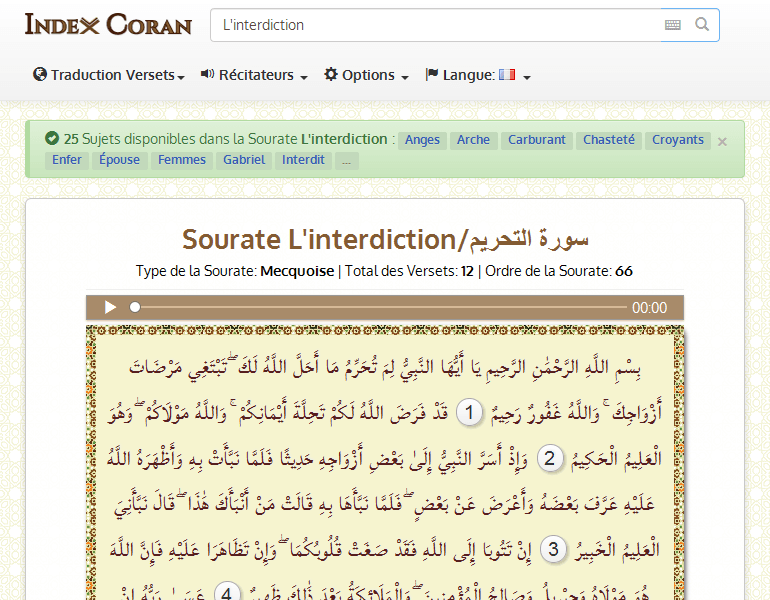Click the search magnifier icon

tap(703, 25)
